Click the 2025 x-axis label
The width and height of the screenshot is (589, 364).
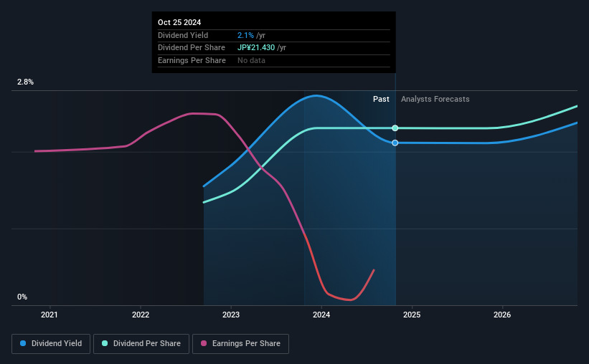coord(412,315)
